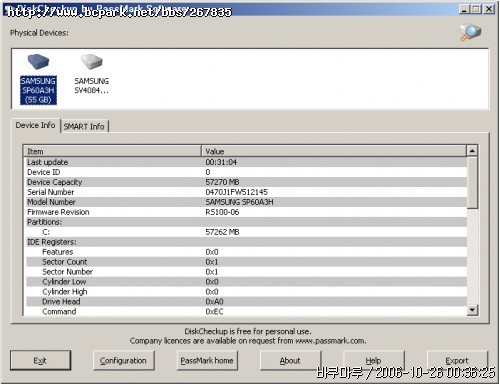
Task: Maximize the DiskCheckup window
Action: pyautogui.click(x=476, y=9)
